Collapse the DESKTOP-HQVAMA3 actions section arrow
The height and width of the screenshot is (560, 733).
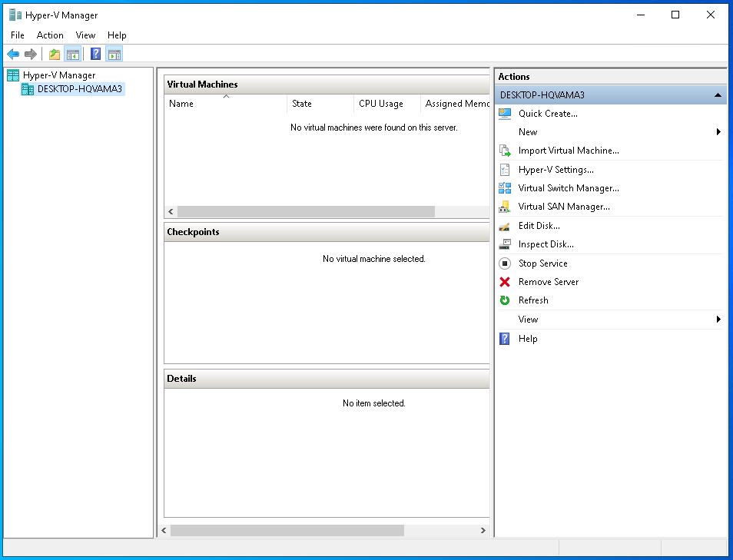(718, 95)
